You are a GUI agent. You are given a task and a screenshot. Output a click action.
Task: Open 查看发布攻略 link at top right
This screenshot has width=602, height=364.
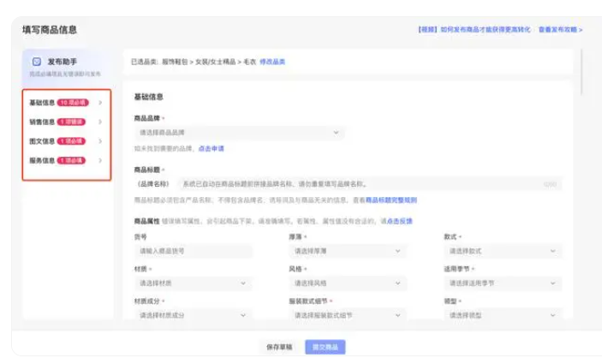pos(560,29)
